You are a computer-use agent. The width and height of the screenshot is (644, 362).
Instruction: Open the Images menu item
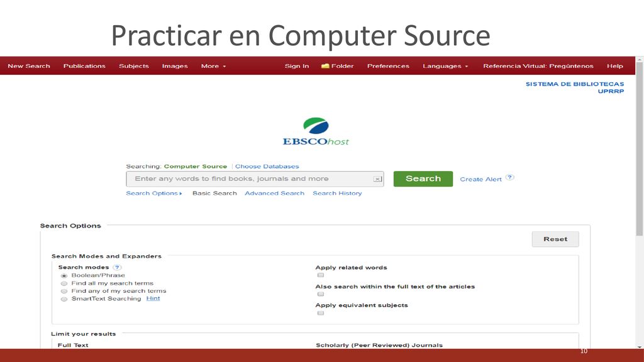pyautogui.click(x=175, y=65)
